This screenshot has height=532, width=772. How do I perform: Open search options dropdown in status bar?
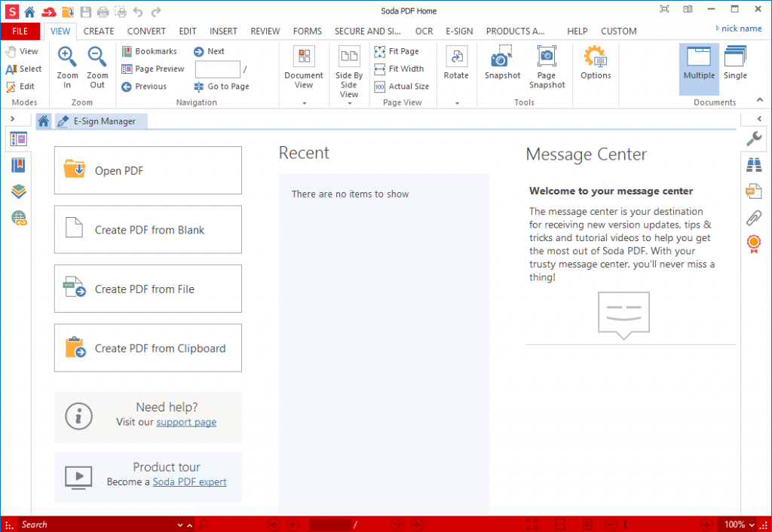pos(180,525)
